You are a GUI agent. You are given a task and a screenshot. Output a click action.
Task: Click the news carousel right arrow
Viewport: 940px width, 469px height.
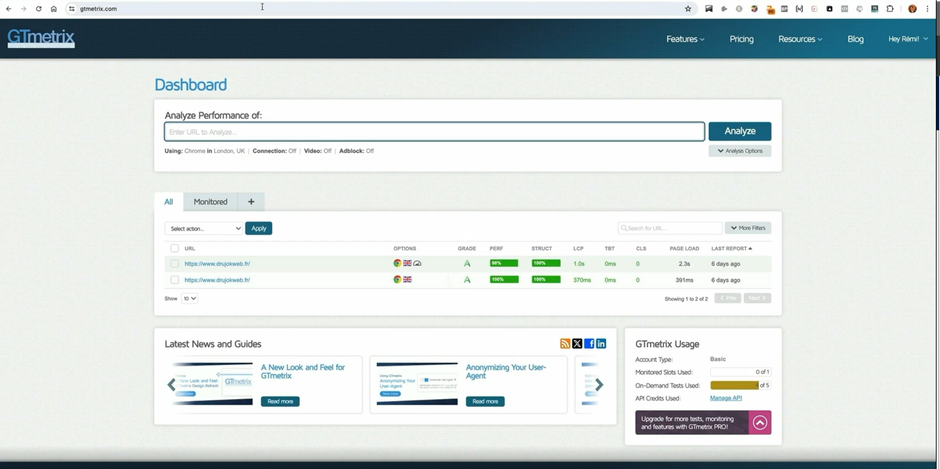pyautogui.click(x=599, y=384)
